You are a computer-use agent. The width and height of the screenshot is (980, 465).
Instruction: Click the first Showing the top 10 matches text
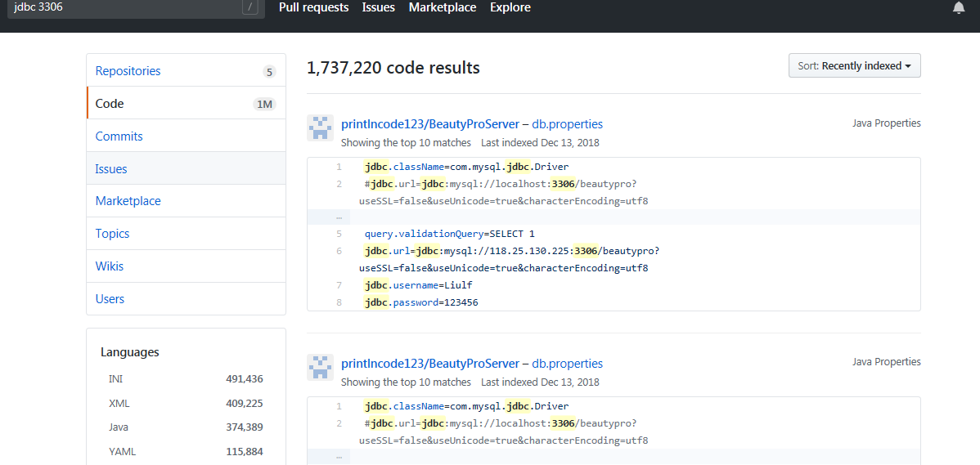(407, 142)
